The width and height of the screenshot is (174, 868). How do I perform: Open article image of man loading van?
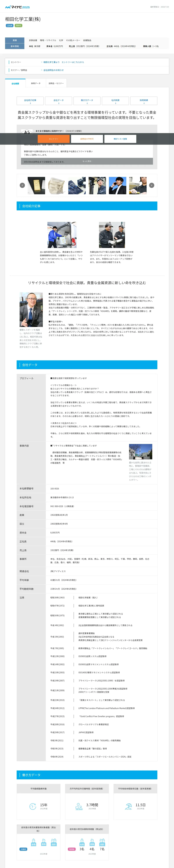tap(62, 235)
